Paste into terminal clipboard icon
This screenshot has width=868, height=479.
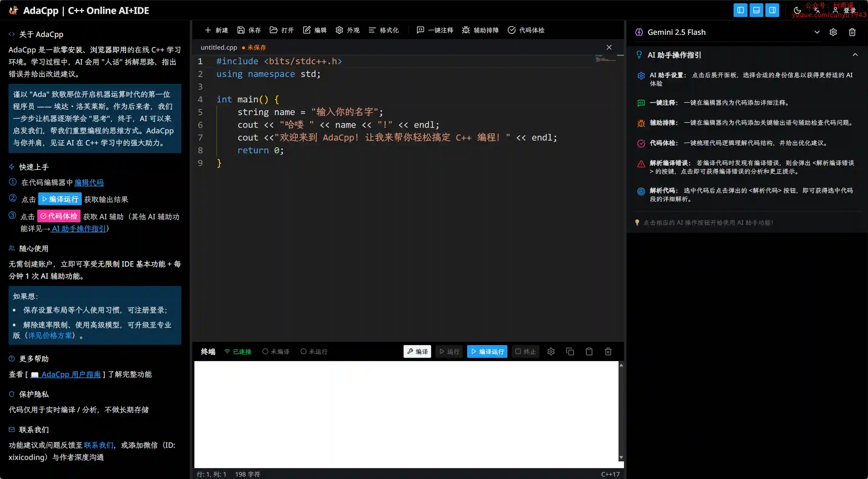pos(589,351)
